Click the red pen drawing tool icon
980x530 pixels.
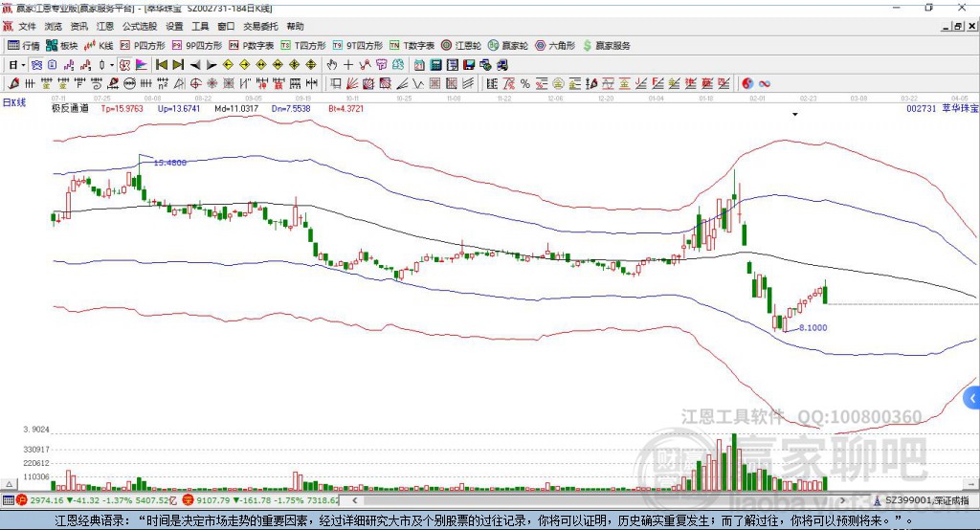tap(13, 84)
